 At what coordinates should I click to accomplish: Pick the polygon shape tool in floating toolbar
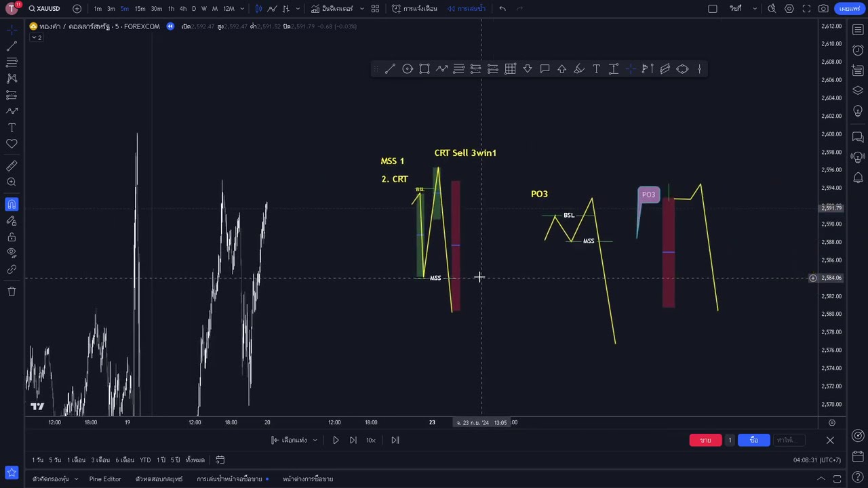[x=682, y=69]
